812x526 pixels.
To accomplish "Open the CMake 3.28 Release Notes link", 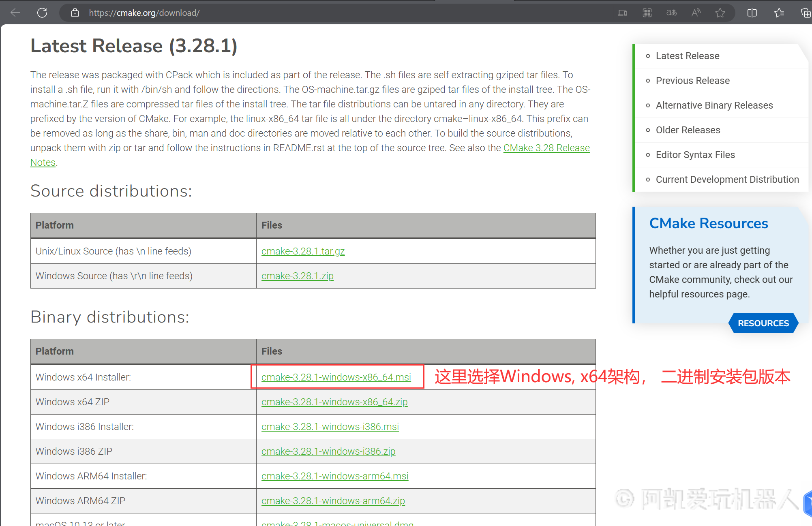I will 546,148.
